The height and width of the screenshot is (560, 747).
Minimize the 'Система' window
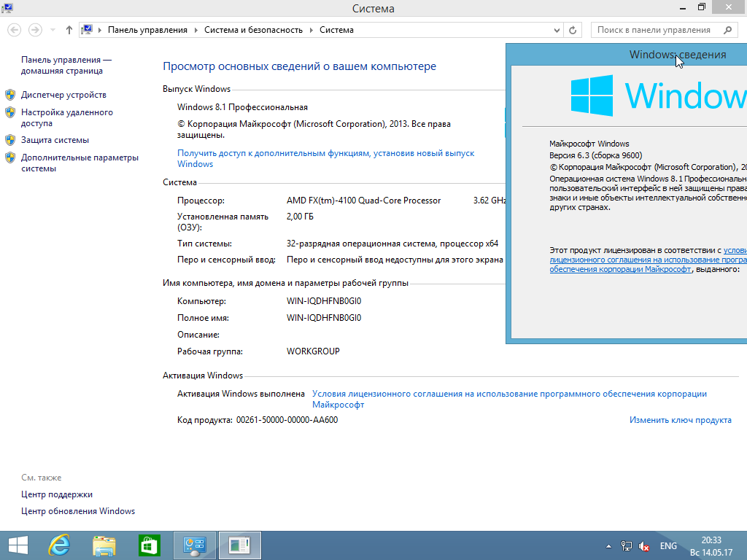tap(683, 8)
